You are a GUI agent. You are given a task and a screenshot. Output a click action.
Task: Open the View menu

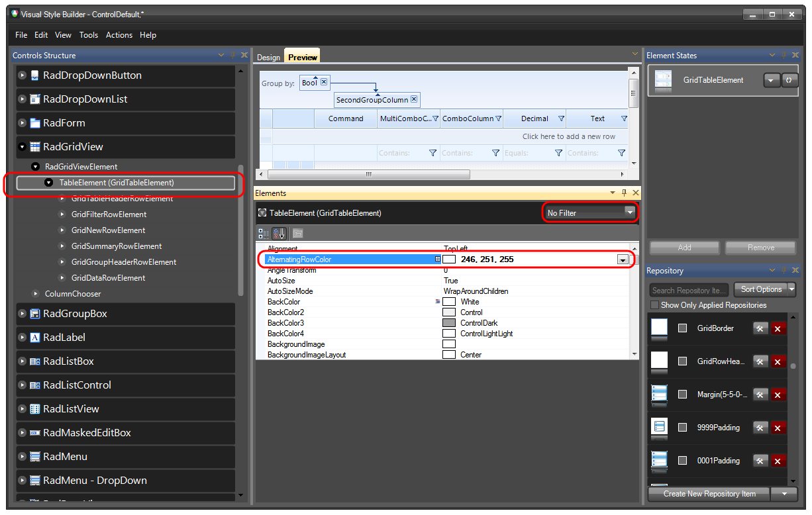click(63, 35)
